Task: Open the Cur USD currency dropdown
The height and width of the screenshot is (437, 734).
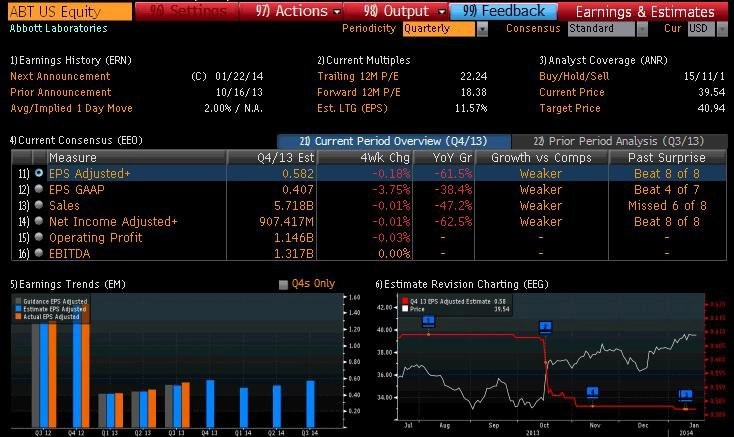Action: [x=701, y=29]
